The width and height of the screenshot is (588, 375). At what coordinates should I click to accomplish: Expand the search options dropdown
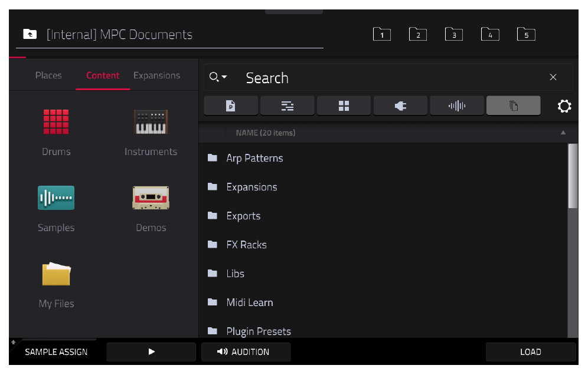click(218, 77)
